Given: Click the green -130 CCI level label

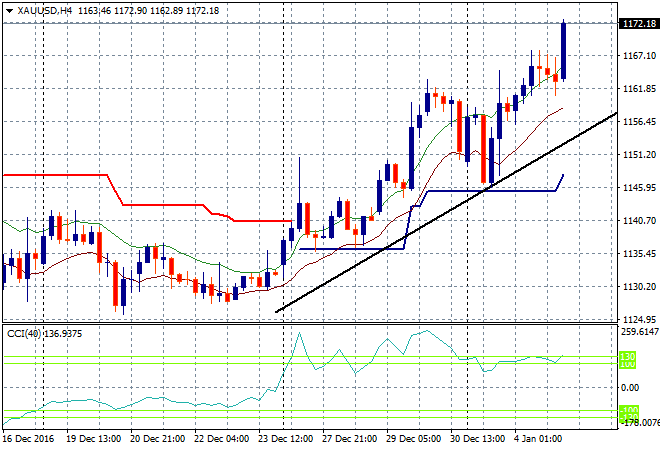Looking at the screenshot, I should 629,417.
